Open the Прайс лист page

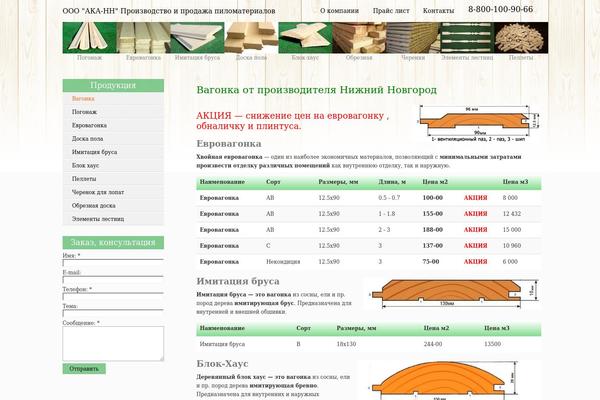pos(391,11)
